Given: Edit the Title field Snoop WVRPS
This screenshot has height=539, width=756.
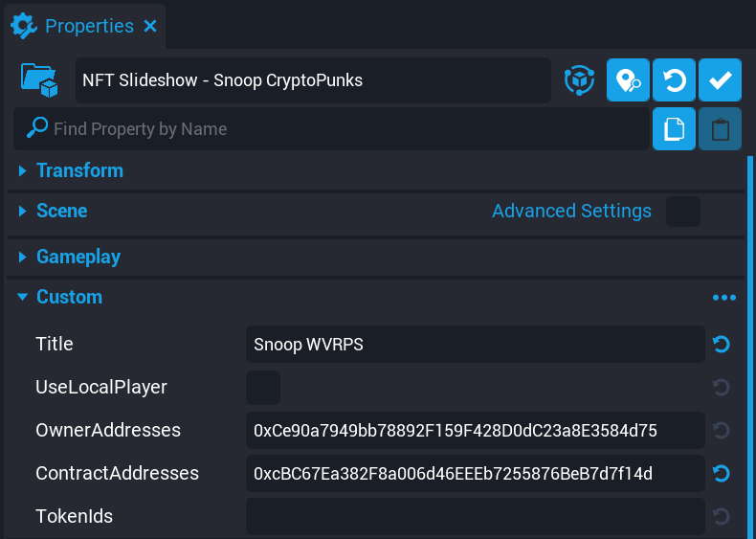Looking at the screenshot, I should (x=476, y=344).
